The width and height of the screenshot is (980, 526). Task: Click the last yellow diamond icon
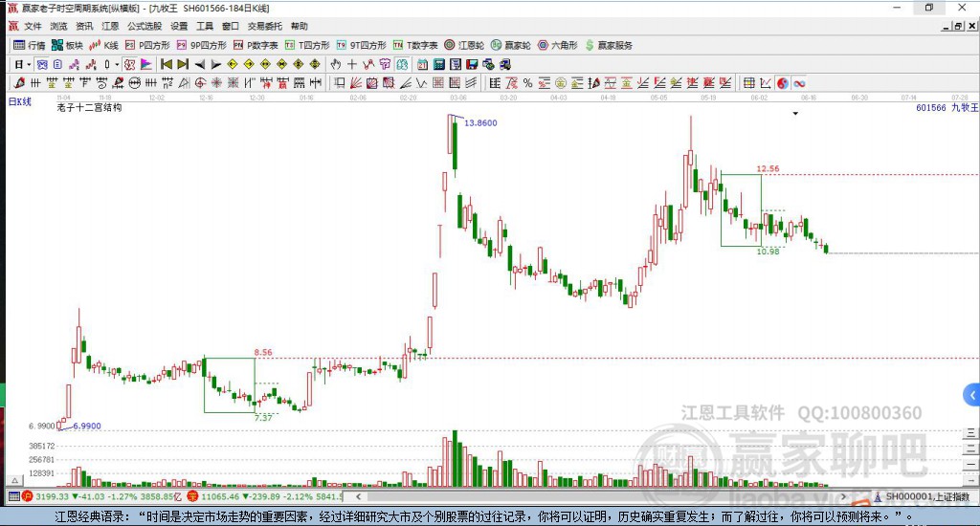[314, 64]
